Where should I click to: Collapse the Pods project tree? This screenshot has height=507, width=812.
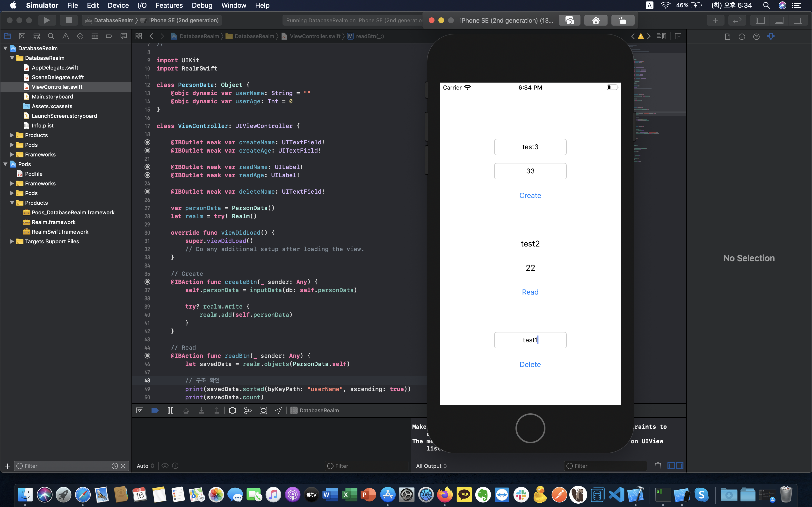[x=5, y=164]
